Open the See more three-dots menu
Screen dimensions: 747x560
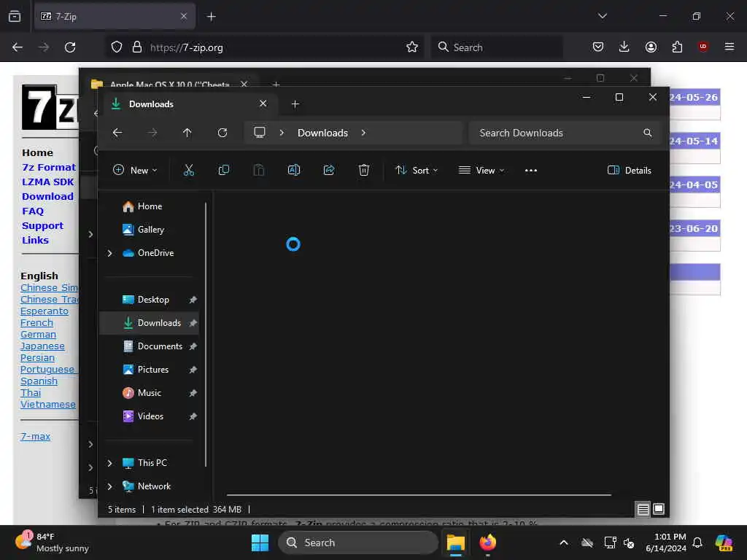point(531,171)
